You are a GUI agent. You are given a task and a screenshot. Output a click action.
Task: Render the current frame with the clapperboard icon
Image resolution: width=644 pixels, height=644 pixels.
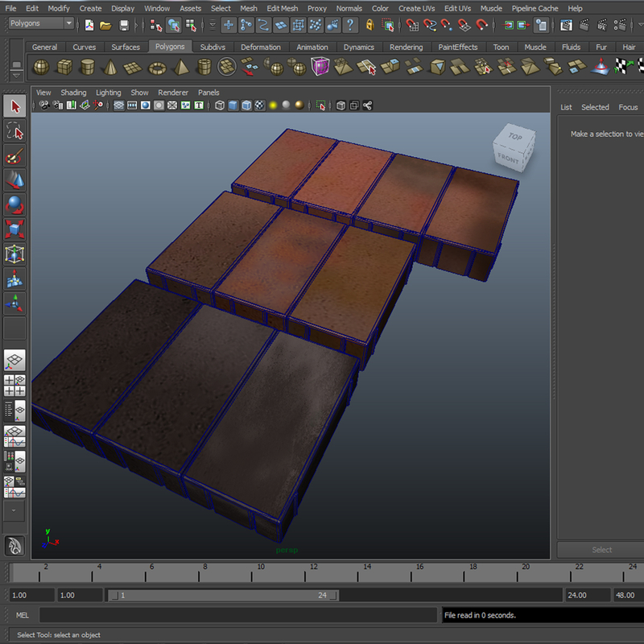coord(584,27)
